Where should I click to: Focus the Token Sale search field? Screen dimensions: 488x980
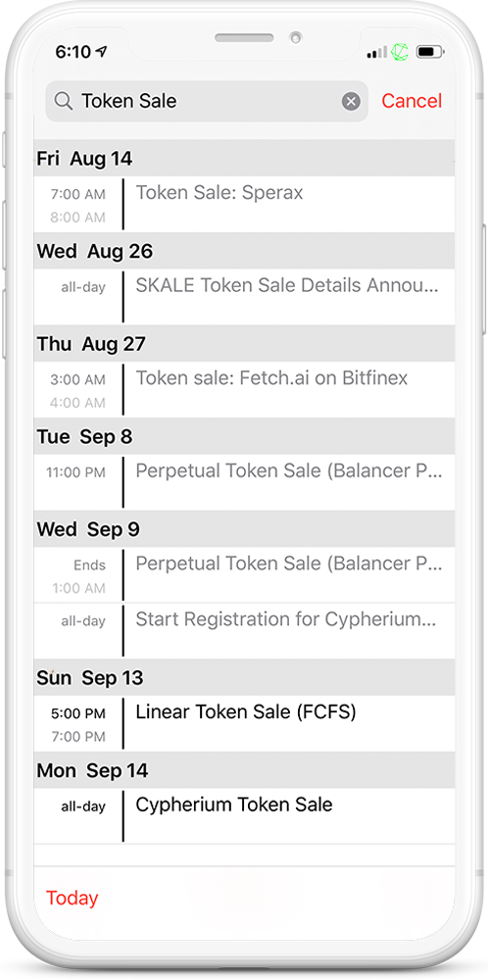pyautogui.click(x=207, y=101)
